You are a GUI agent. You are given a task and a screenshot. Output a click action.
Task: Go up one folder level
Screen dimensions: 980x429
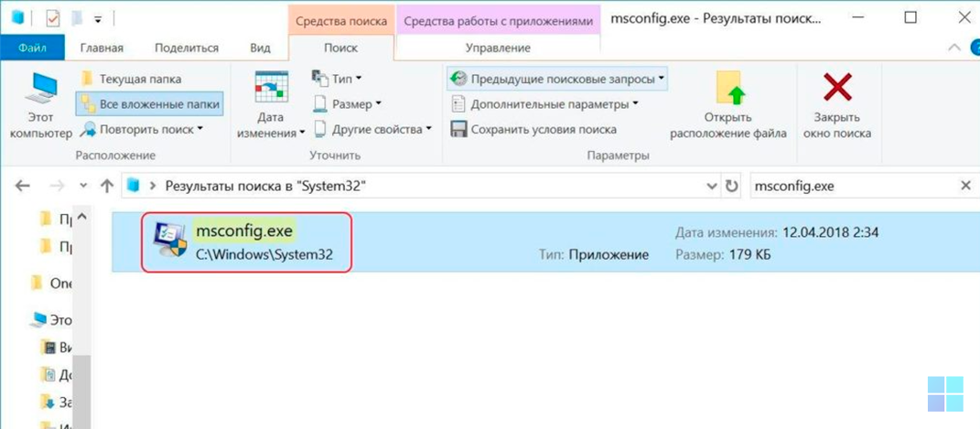(x=107, y=186)
